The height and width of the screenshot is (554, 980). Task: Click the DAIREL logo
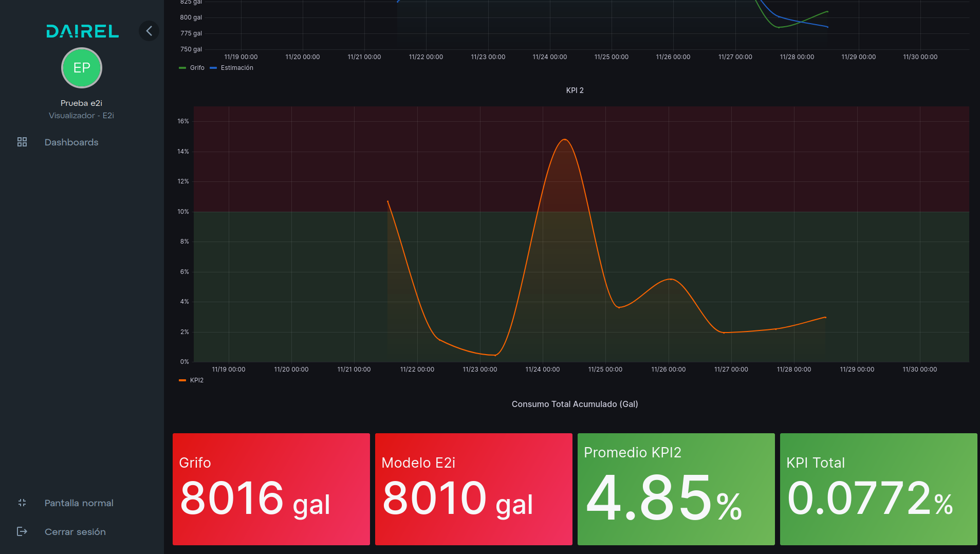pos(82,31)
